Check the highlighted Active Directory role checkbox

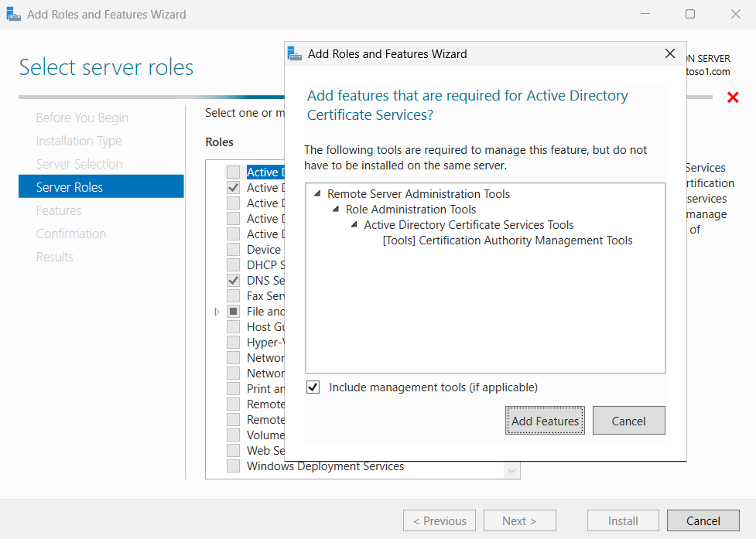tap(234, 172)
